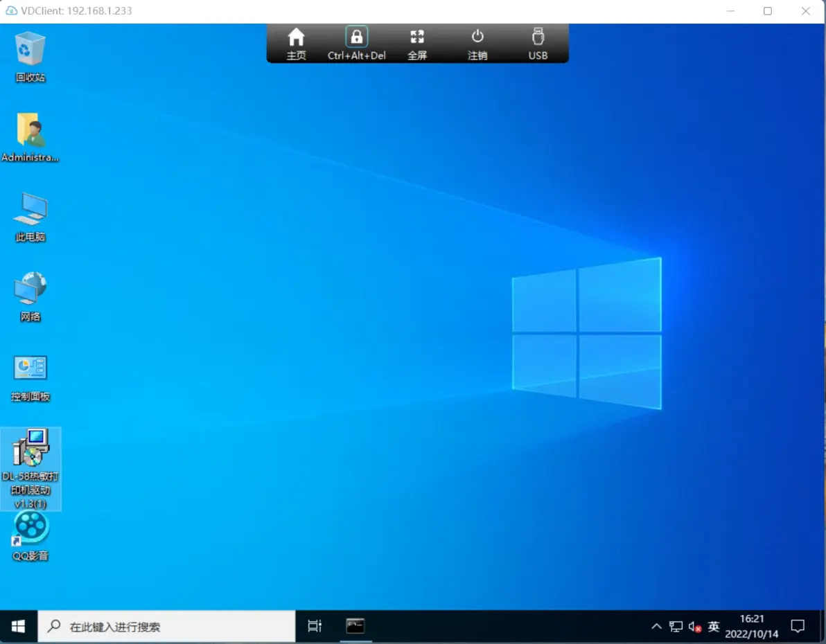Open the USB device option
The image size is (826, 644).
point(538,44)
